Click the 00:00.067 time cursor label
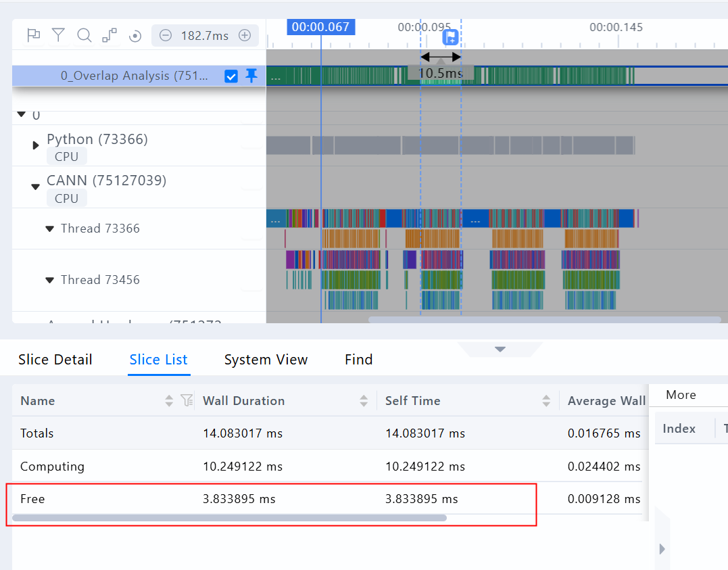Image resolution: width=728 pixels, height=570 pixels. coord(321,27)
